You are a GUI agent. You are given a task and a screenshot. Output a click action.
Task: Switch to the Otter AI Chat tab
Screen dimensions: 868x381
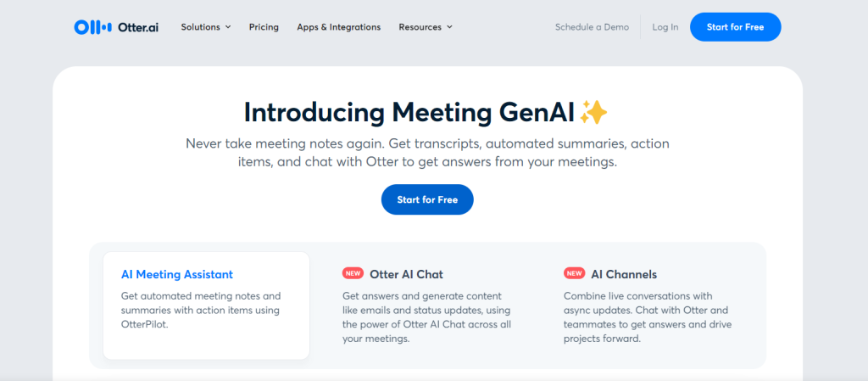tap(406, 274)
